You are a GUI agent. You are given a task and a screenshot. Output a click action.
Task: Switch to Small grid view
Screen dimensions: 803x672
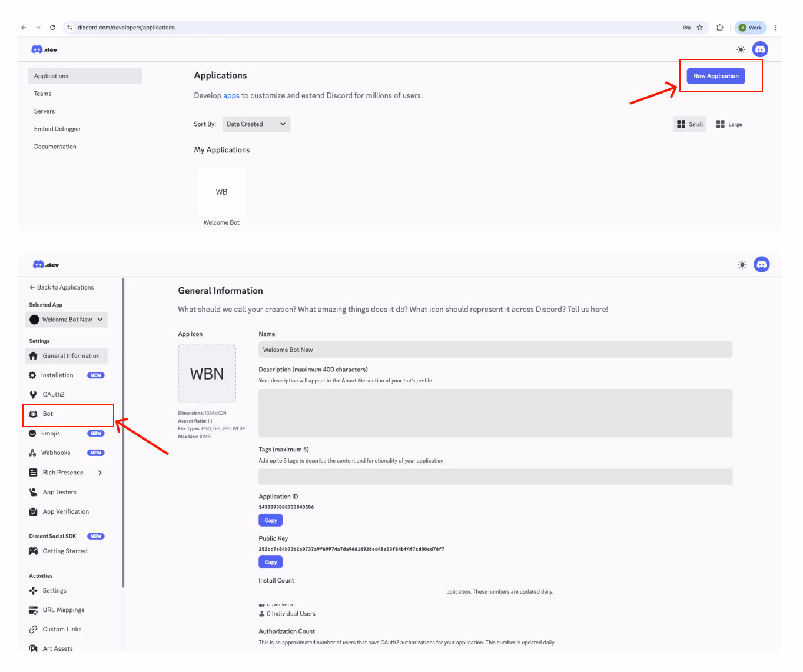coord(689,124)
